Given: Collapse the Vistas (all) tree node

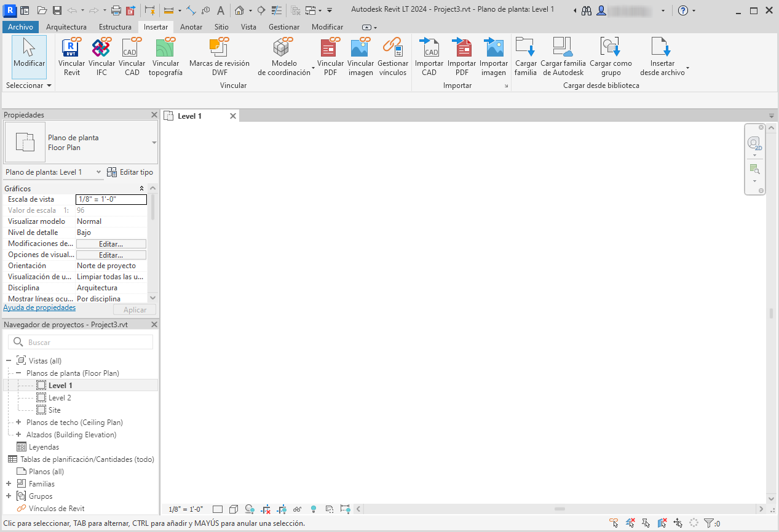Looking at the screenshot, I should pos(9,361).
